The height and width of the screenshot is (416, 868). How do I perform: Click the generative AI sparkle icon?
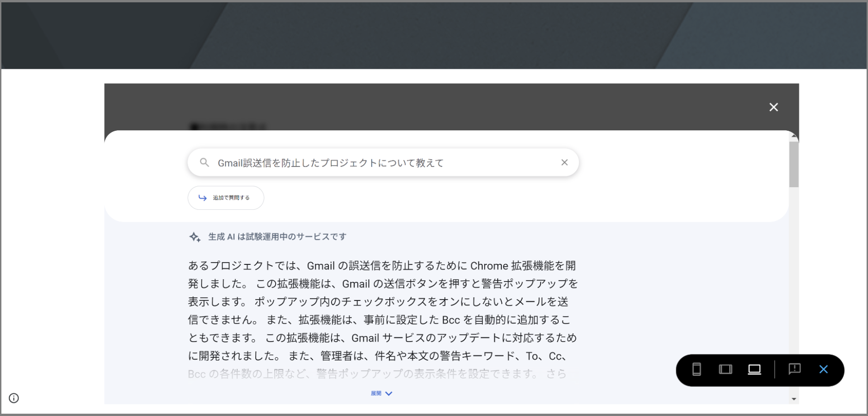click(195, 237)
